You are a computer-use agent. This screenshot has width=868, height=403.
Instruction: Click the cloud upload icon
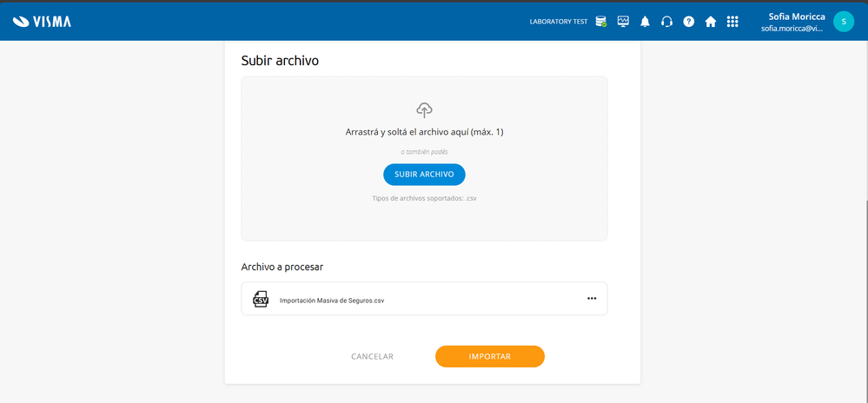tap(424, 109)
